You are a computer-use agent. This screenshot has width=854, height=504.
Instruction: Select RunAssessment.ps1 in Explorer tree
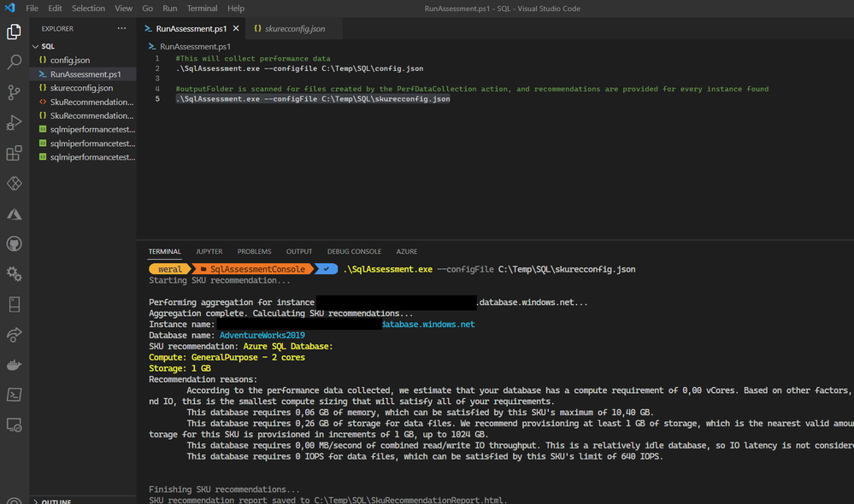[83, 74]
